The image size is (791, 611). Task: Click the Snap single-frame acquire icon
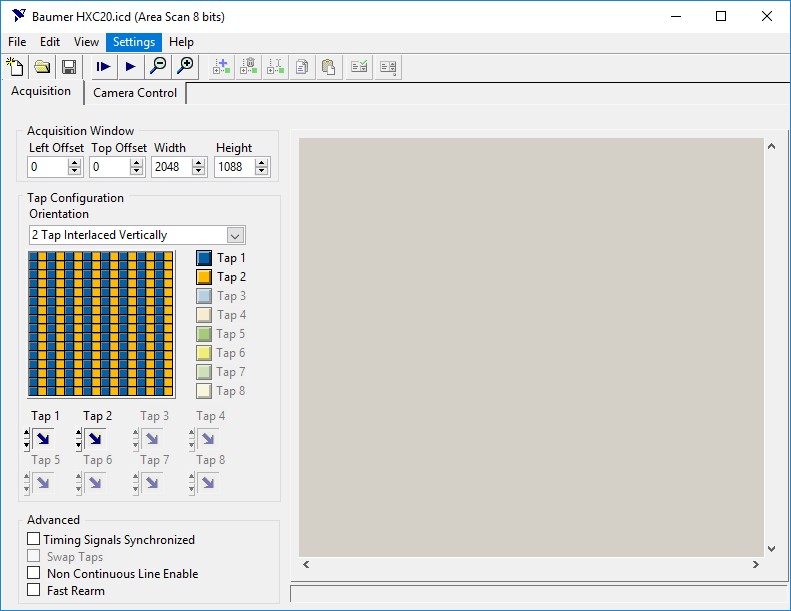coord(103,67)
